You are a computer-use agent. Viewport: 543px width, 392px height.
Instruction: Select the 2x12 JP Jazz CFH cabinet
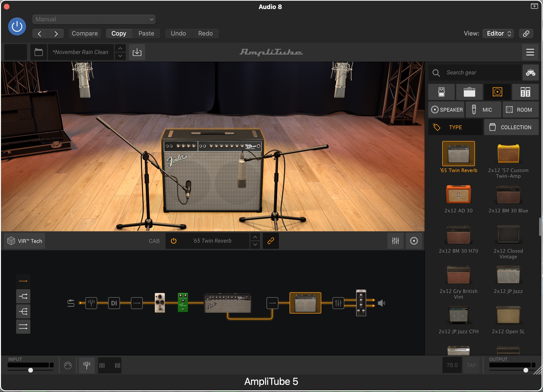click(x=458, y=315)
